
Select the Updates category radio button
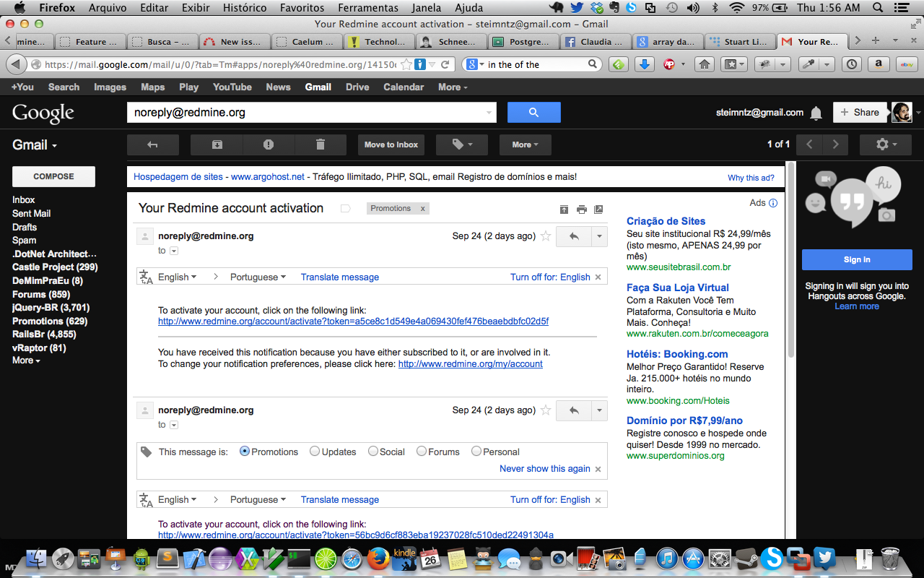[x=315, y=452]
